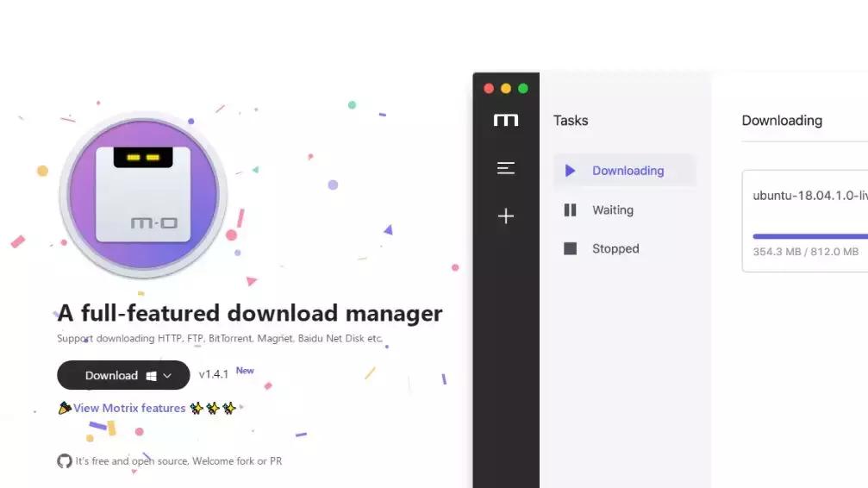Click the large round Motrix app logo

pos(143,194)
